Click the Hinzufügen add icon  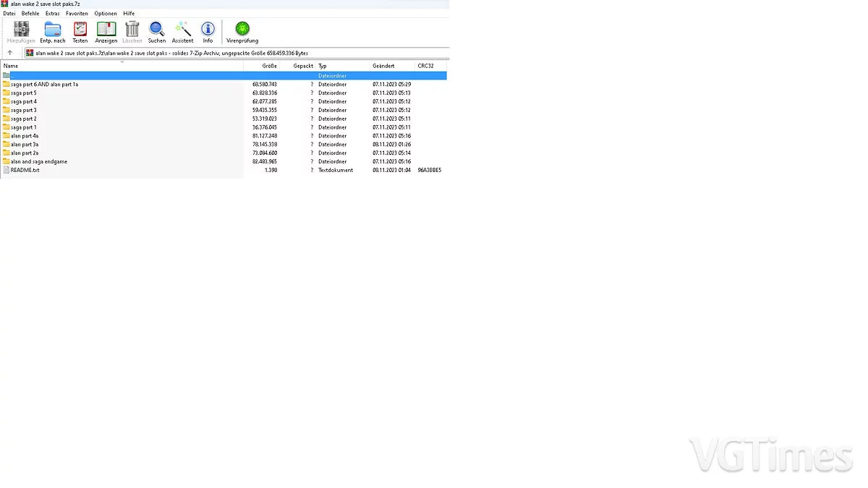point(21,30)
